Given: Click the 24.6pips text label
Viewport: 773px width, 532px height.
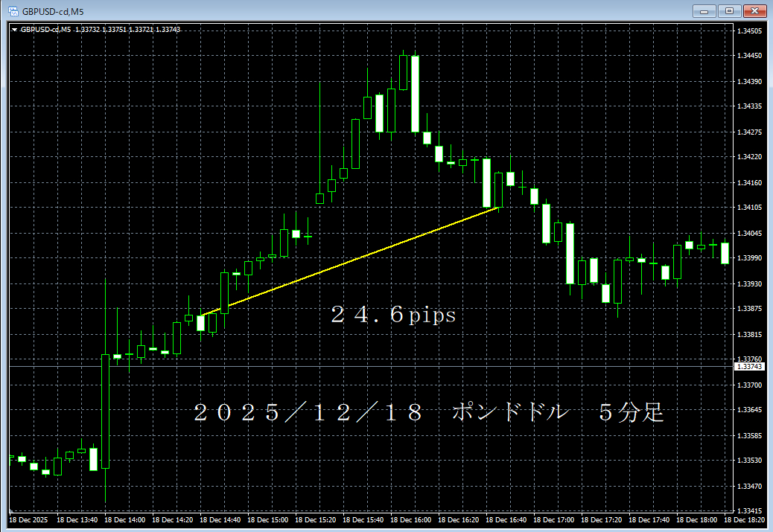Looking at the screenshot, I should (393, 315).
